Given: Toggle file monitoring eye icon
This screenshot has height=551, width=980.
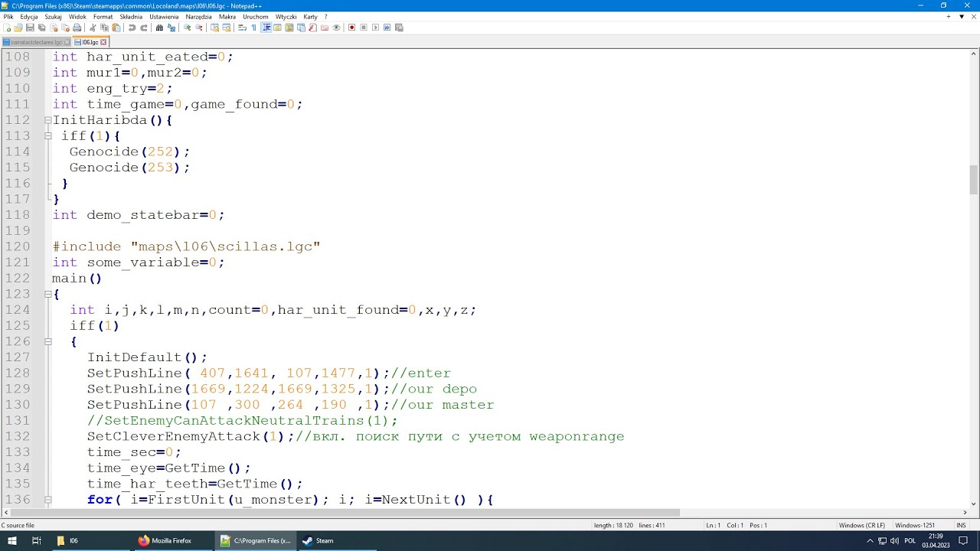Looking at the screenshot, I should 336,28.
